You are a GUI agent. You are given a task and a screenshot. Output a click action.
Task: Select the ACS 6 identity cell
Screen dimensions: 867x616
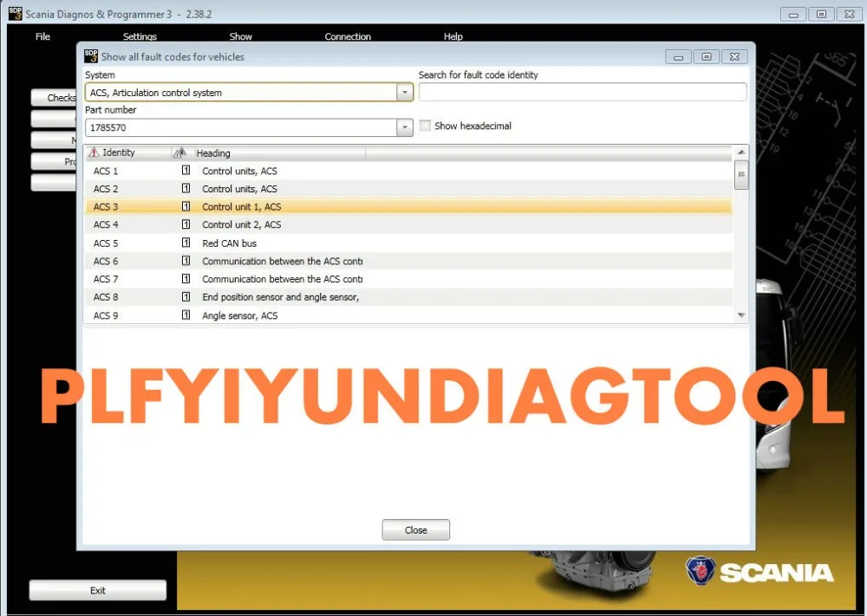coord(106,261)
